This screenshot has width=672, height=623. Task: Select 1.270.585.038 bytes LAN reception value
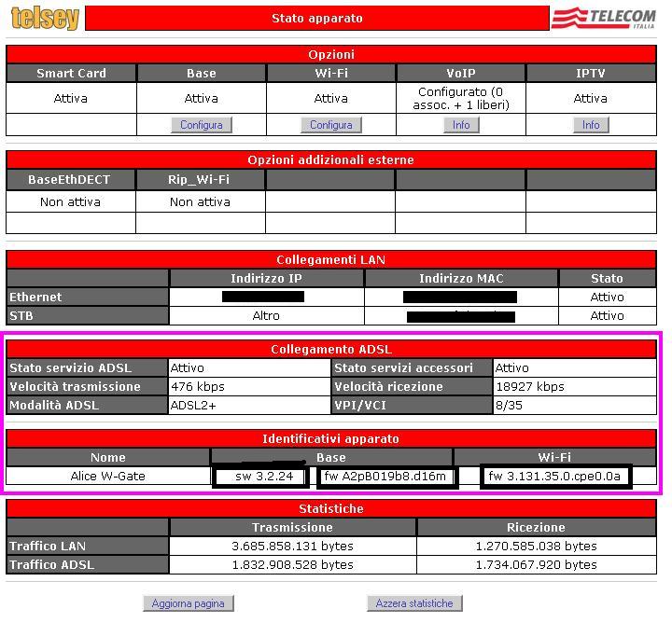click(537, 547)
